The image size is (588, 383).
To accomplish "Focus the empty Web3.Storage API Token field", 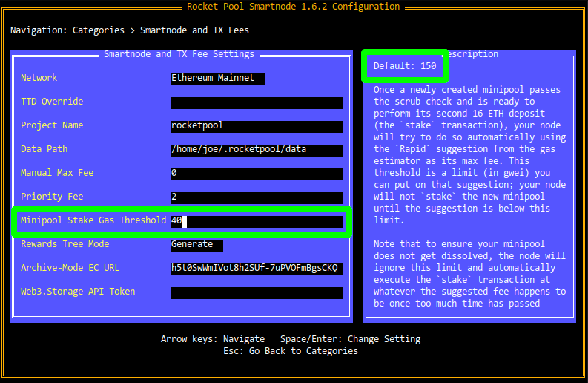I will tap(257, 292).
